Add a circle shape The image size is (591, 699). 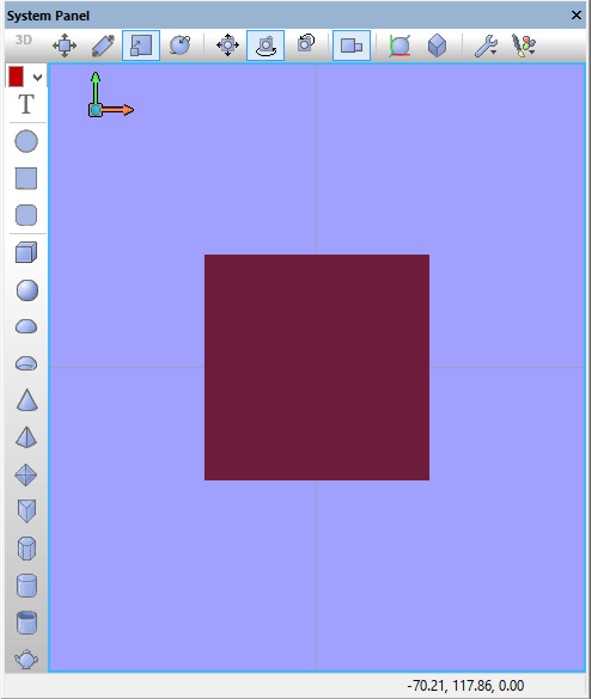26,141
